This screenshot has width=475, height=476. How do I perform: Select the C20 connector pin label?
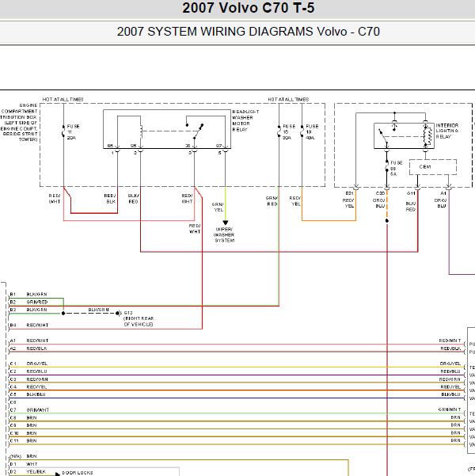tap(380, 193)
